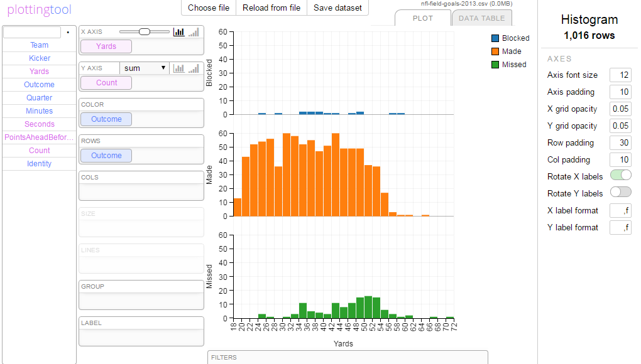Click the X axis histogram bin icon
The width and height of the screenshot is (641, 364).
click(x=179, y=31)
